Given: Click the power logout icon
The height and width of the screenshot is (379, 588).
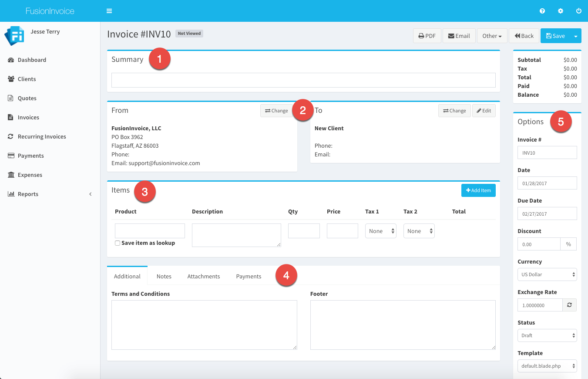Looking at the screenshot, I should [579, 11].
